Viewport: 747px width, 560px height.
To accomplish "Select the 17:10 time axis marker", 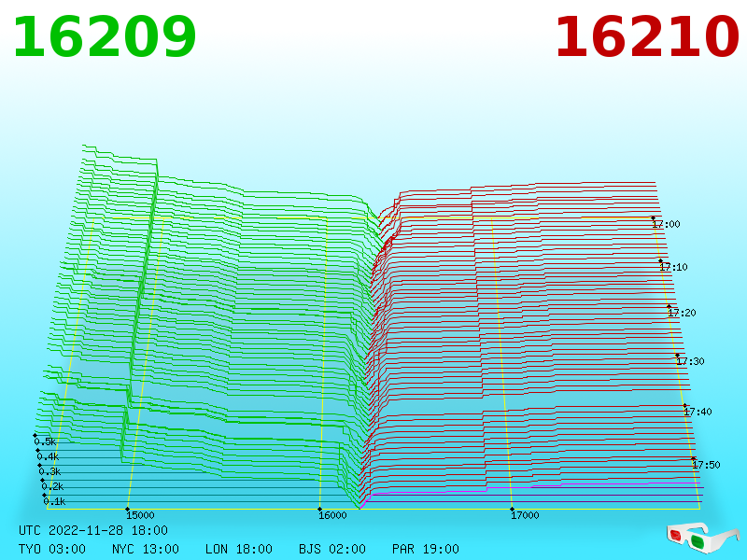I will coord(673,267).
